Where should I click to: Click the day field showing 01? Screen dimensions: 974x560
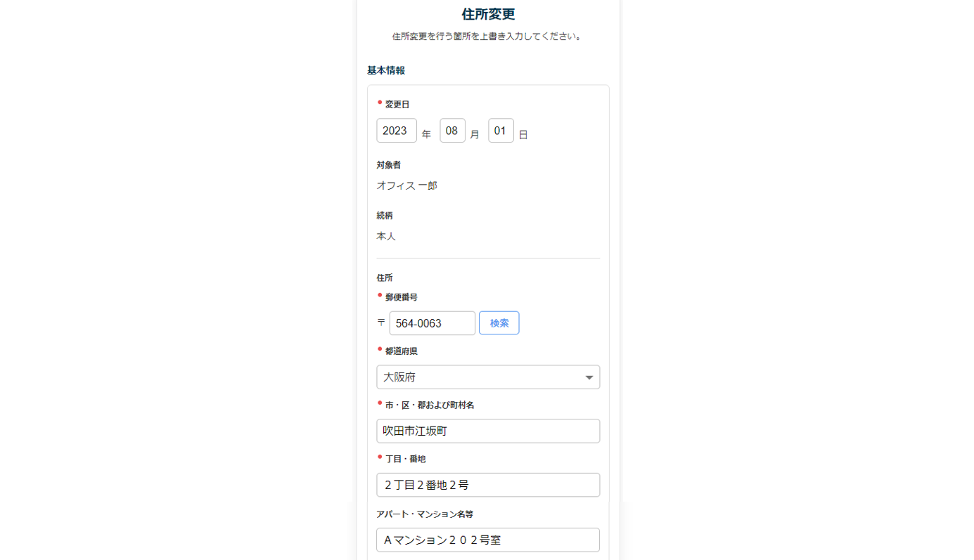coord(501,131)
